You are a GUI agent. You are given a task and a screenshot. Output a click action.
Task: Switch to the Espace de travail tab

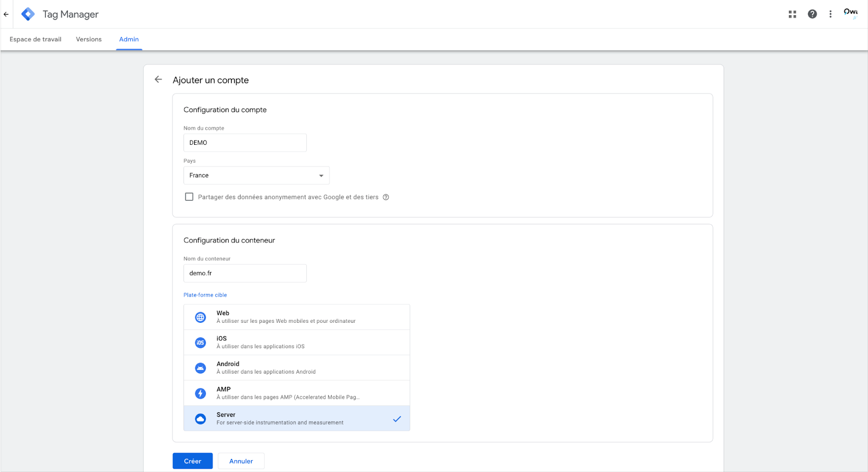click(35, 39)
